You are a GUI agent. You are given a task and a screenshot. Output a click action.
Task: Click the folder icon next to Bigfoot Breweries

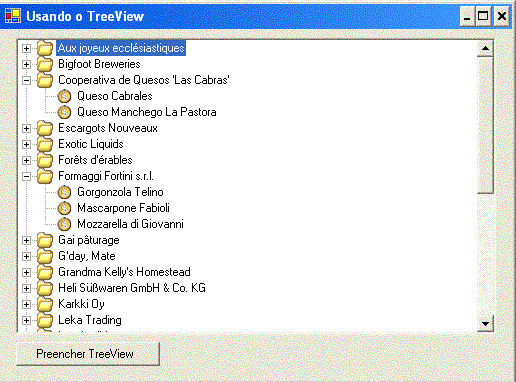pos(45,64)
